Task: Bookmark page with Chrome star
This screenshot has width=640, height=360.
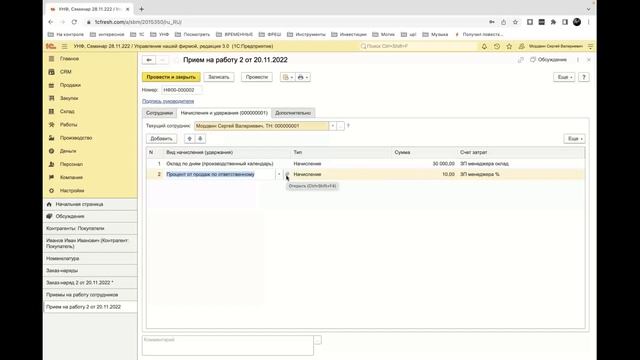Action: 516,22
